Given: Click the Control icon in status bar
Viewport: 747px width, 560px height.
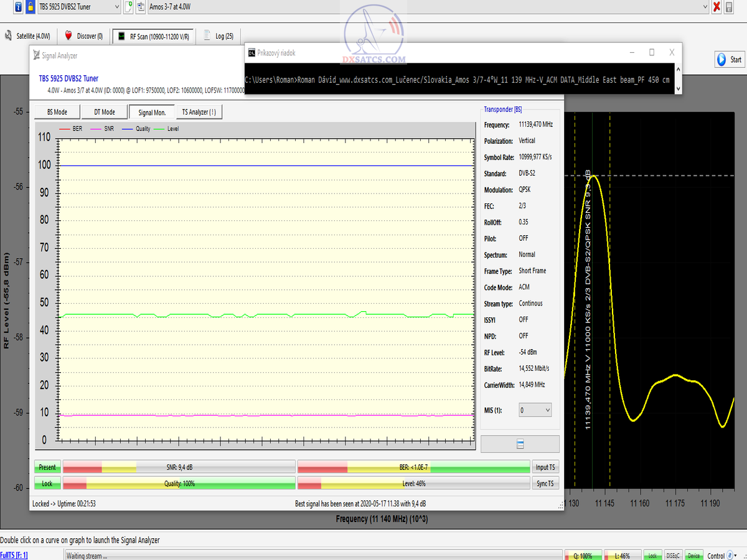Looking at the screenshot, I should pos(731,556).
